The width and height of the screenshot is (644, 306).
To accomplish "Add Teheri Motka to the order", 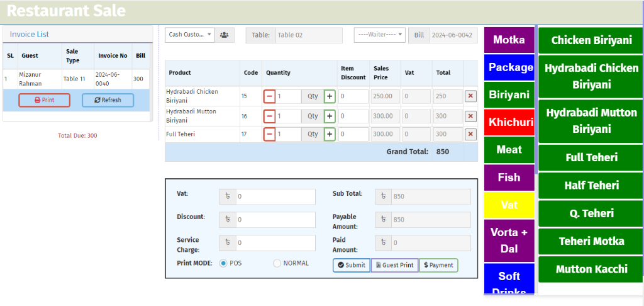I will tap(591, 241).
